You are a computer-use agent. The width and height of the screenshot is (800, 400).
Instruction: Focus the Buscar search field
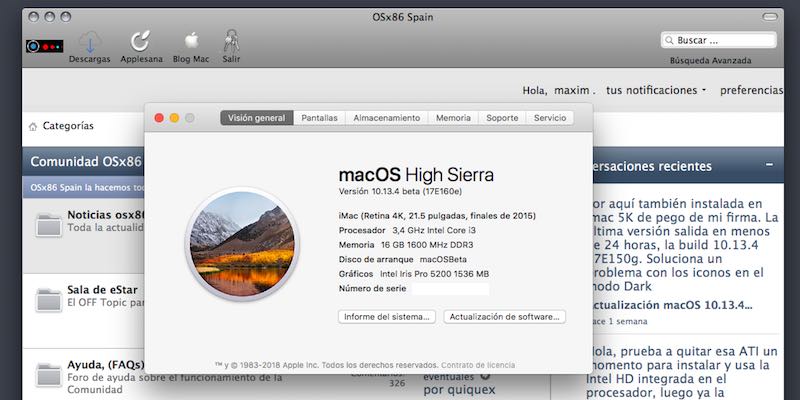tap(719, 40)
